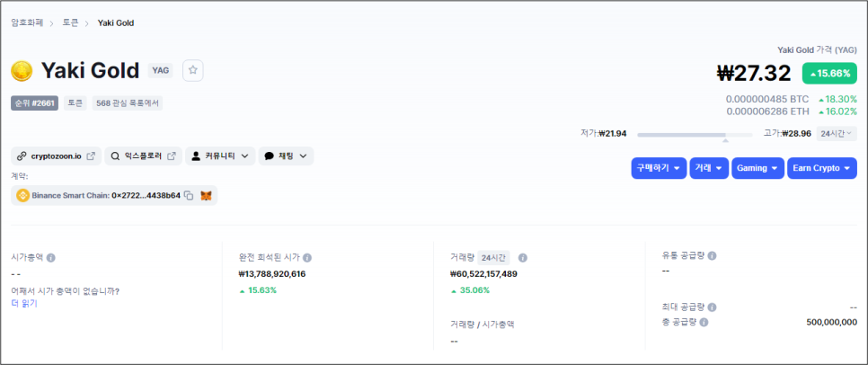
Task: Show info tooltip for 완전 희석된 시가
Action: [x=307, y=257]
